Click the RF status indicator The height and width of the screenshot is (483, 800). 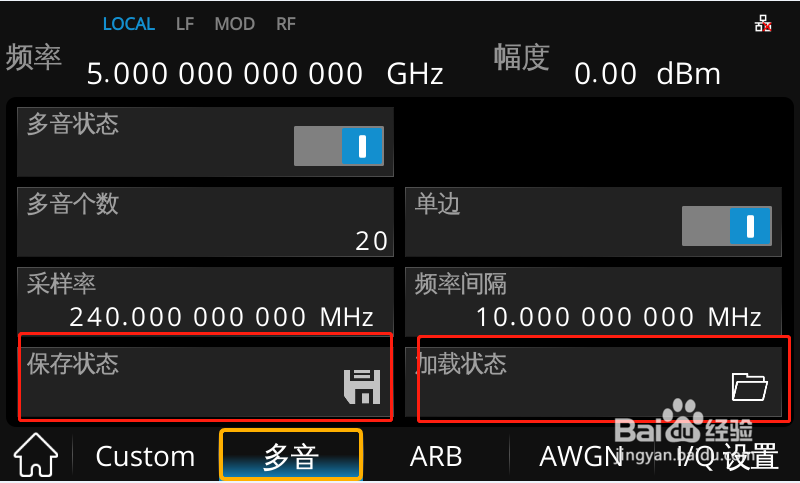[286, 24]
